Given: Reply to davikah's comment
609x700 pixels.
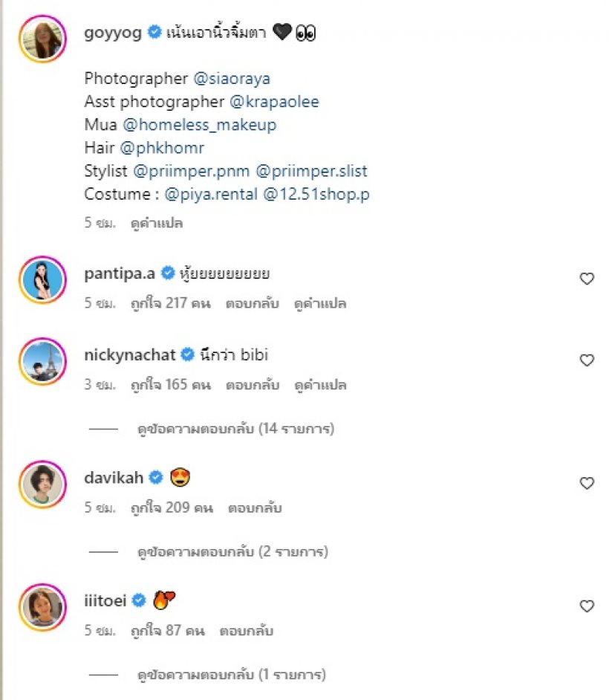Looking at the screenshot, I should pos(255,508).
